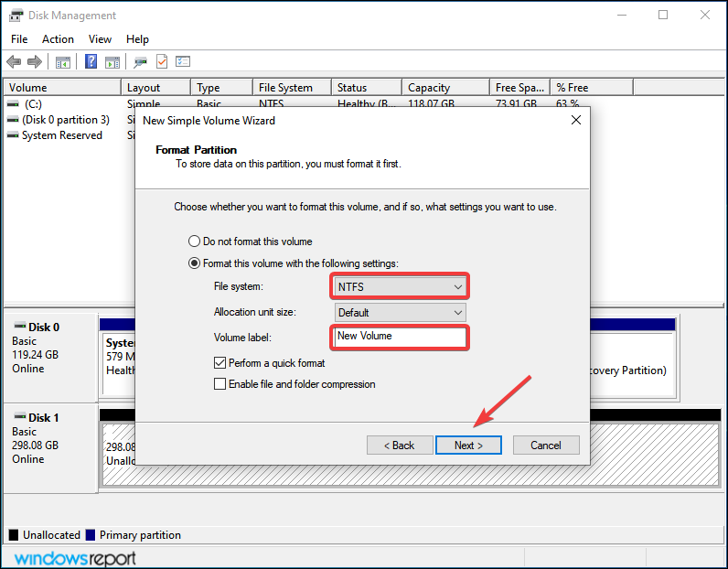The width and height of the screenshot is (728, 569).
Task: Sort by the File System column header
Action: pyautogui.click(x=292, y=87)
